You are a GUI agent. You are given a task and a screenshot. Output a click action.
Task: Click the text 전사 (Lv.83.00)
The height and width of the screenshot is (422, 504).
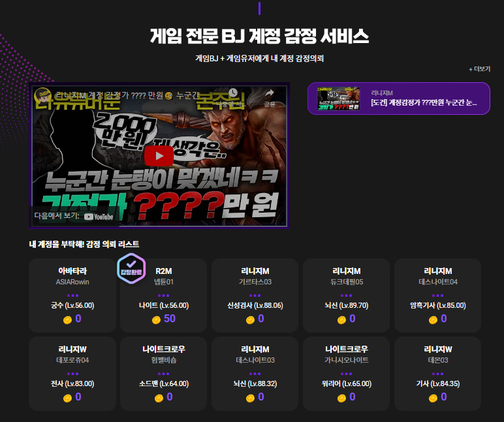click(x=72, y=384)
